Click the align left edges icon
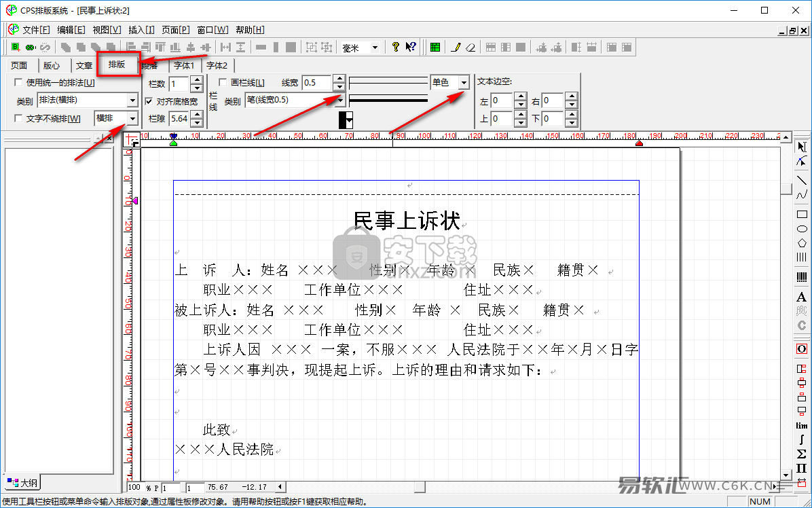The height and width of the screenshot is (508, 812). coord(131,48)
